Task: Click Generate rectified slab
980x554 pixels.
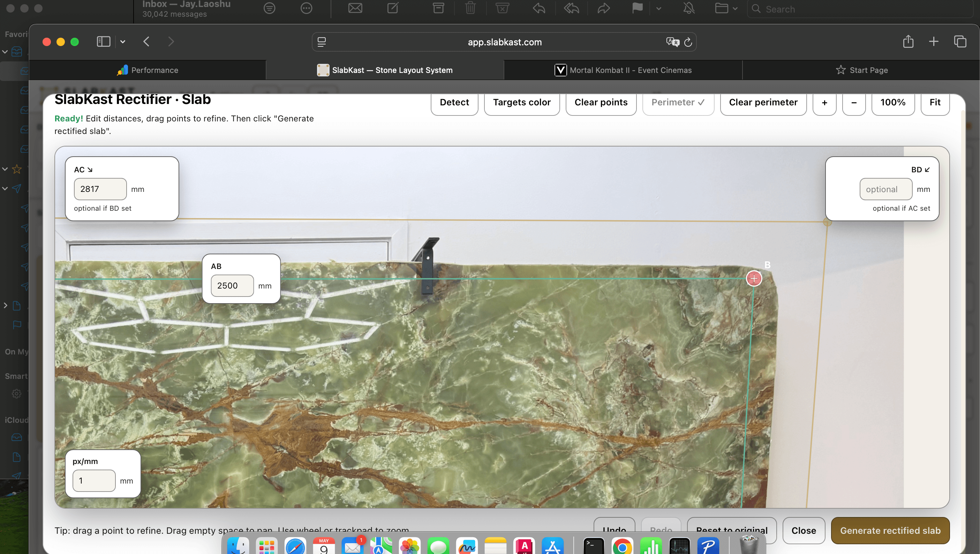Action: pos(890,530)
